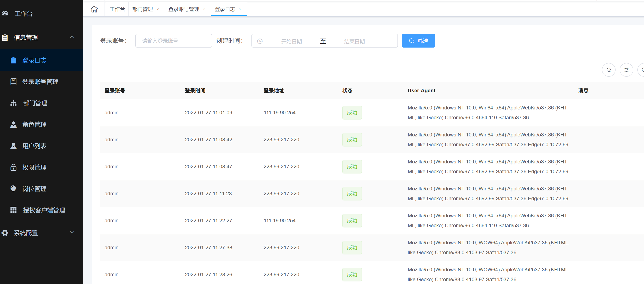Click the 开始日期 start date field
Screen dimensions: 644x284
coord(291,41)
